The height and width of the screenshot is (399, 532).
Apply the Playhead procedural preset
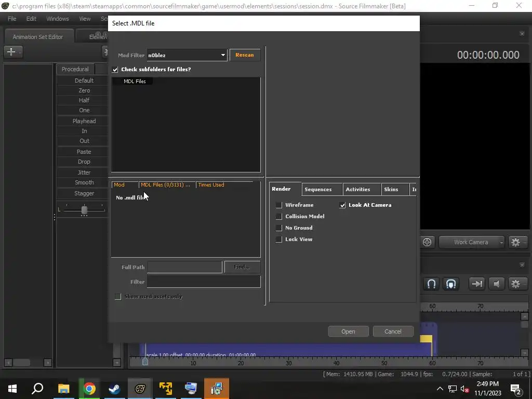[x=84, y=121]
